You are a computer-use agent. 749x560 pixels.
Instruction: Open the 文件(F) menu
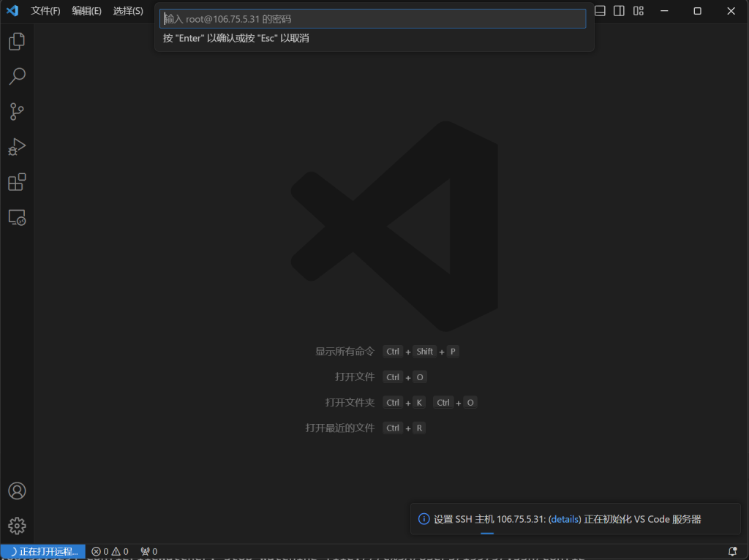click(x=45, y=10)
